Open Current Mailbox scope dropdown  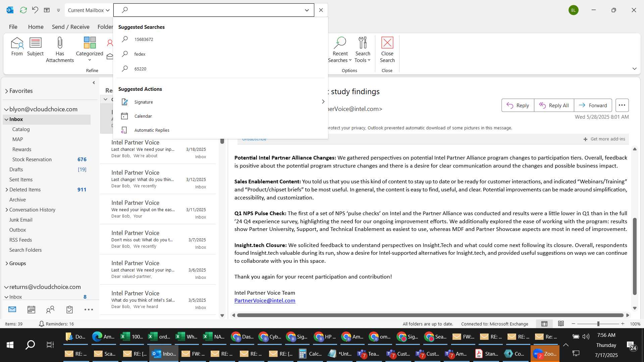tap(89, 10)
